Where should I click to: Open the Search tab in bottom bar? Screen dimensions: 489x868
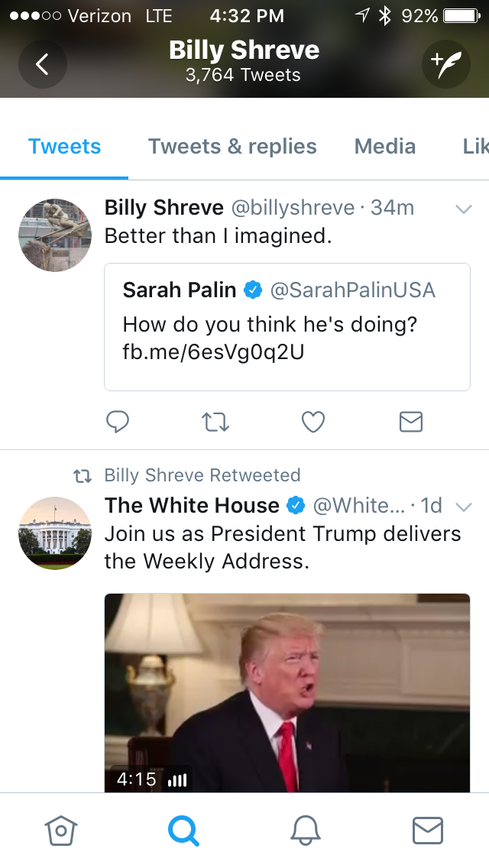click(x=183, y=830)
